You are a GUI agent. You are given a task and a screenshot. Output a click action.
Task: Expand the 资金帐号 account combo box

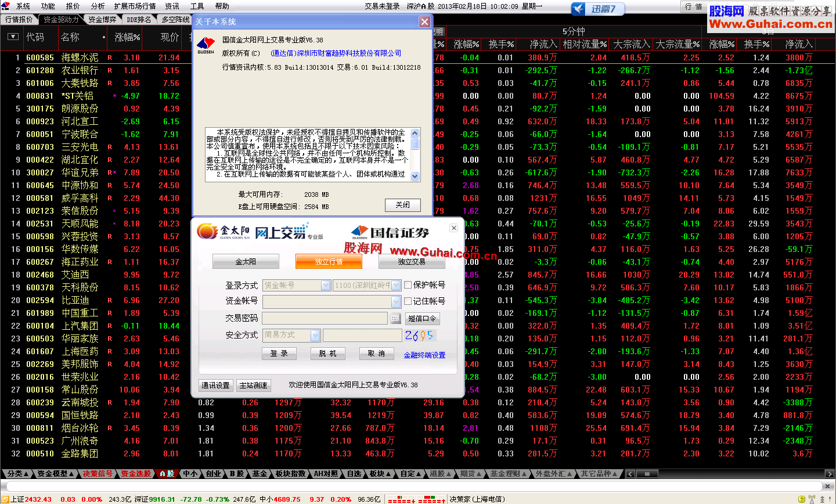point(396,301)
